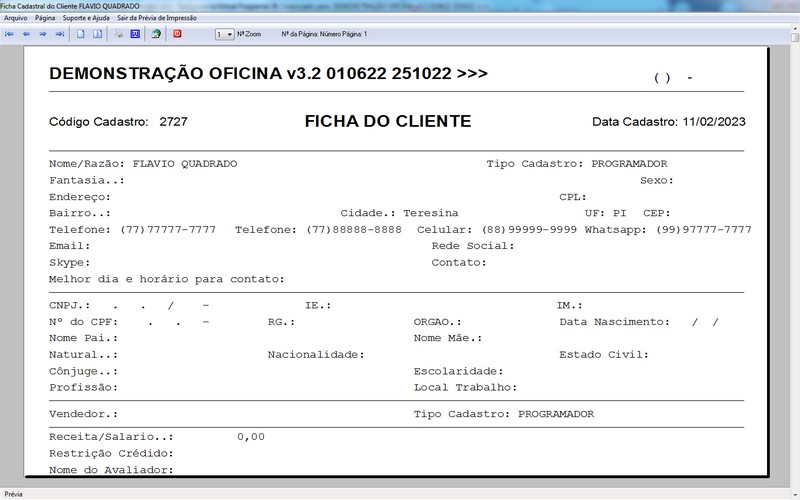Image resolution: width=800 pixels, height=500 pixels.
Task: Click the Escolaridade: label
Action: coord(458,371)
